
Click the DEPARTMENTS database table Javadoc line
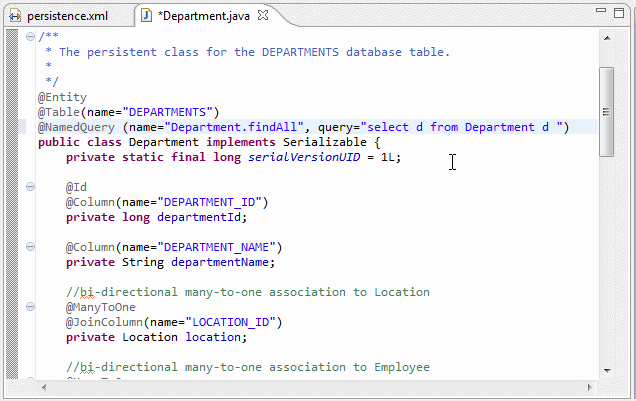247,52
